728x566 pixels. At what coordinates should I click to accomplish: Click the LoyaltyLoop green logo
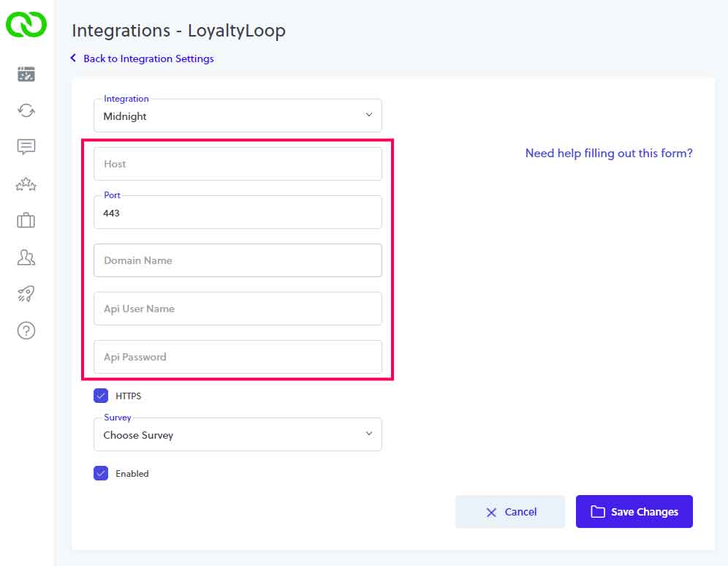[x=26, y=24]
